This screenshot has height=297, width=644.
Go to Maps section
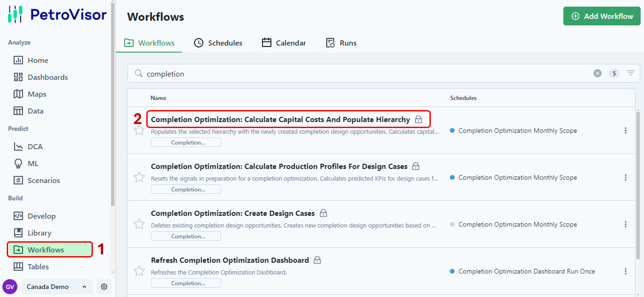pyautogui.click(x=30, y=94)
